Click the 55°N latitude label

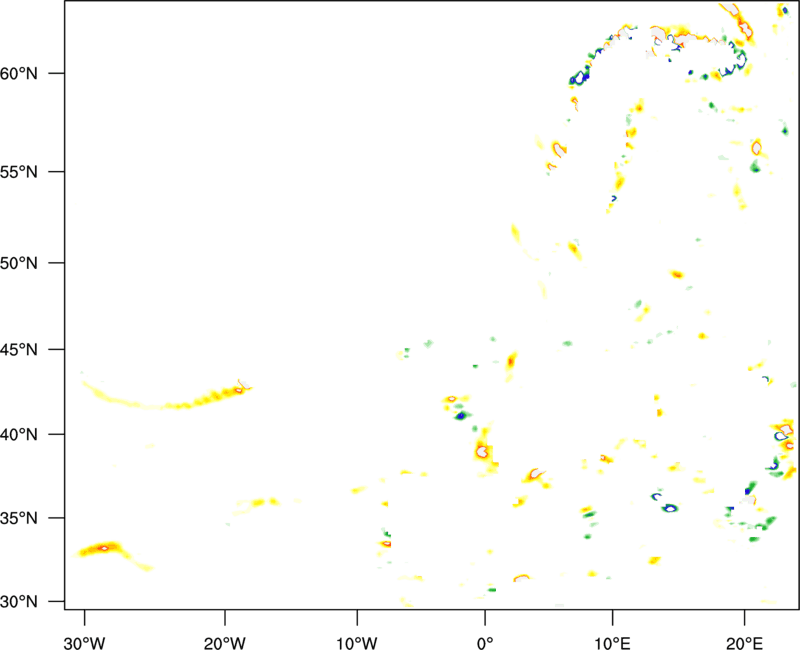pyautogui.click(x=18, y=171)
